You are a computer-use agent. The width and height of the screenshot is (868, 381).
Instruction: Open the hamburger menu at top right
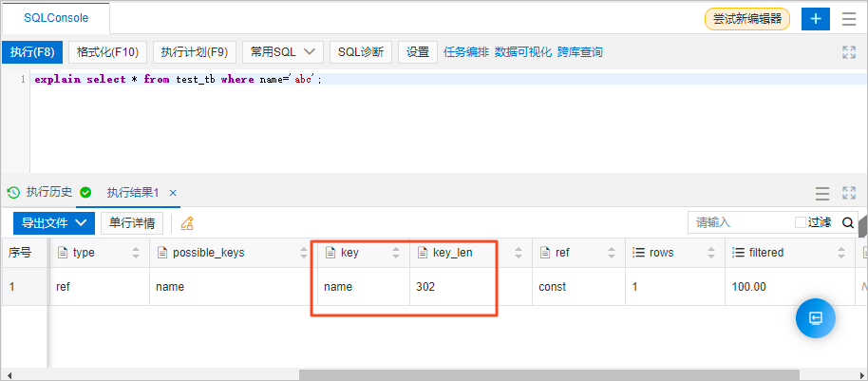(849, 19)
